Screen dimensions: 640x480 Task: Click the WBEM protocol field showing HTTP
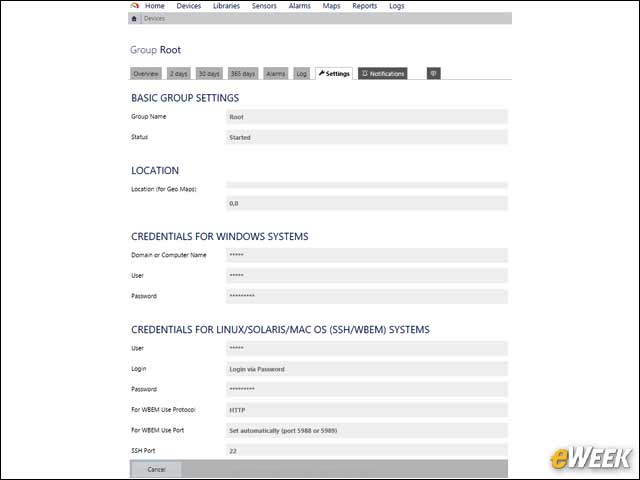367,410
